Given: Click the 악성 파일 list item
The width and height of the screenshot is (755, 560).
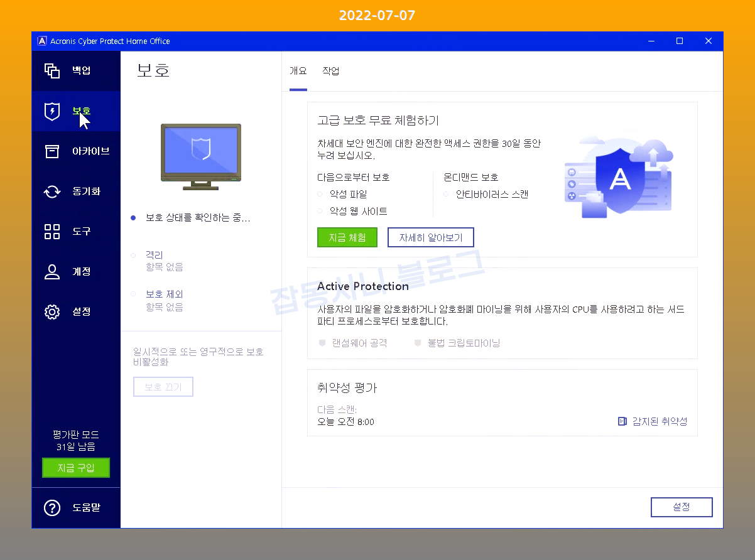Looking at the screenshot, I should 348,194.
